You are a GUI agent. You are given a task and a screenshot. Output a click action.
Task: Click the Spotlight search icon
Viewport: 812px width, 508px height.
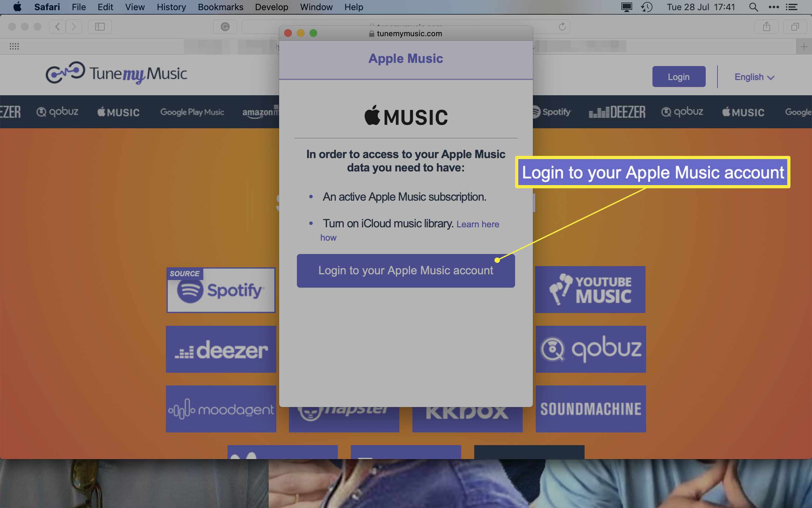pyautogui.click(x=753, y=7)
